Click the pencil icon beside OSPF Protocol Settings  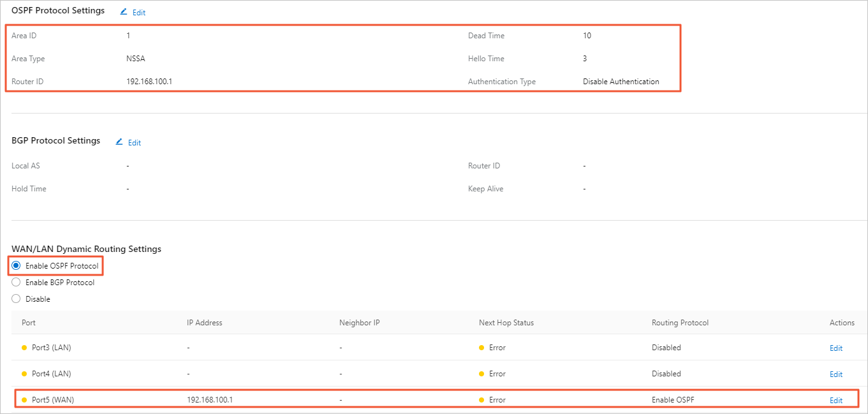(124, 11)
